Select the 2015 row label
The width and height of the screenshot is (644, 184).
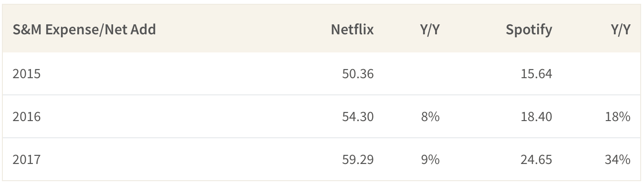click(x=27, y=74)
